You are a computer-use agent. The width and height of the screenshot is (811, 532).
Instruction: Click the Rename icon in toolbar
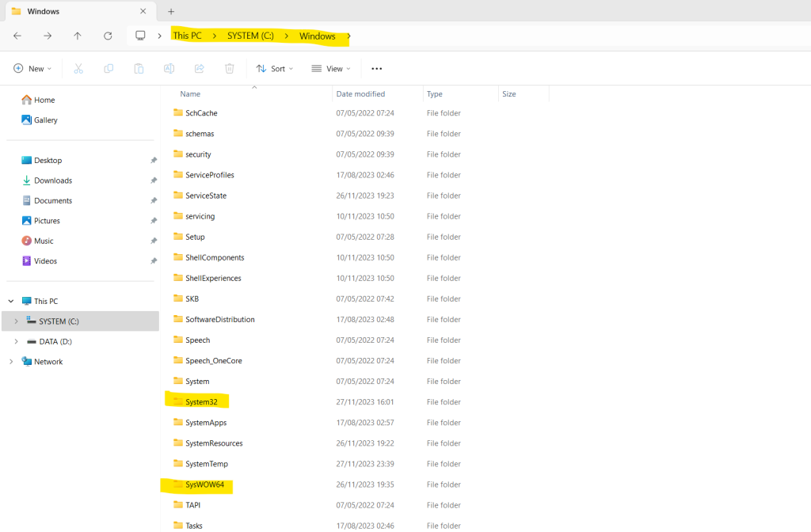[169, 68]
